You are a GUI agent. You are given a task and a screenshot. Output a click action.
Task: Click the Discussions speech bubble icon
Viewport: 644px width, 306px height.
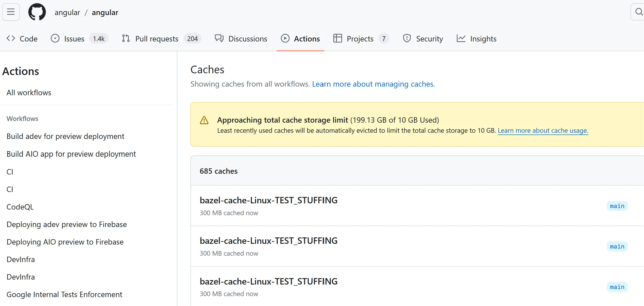219,38
